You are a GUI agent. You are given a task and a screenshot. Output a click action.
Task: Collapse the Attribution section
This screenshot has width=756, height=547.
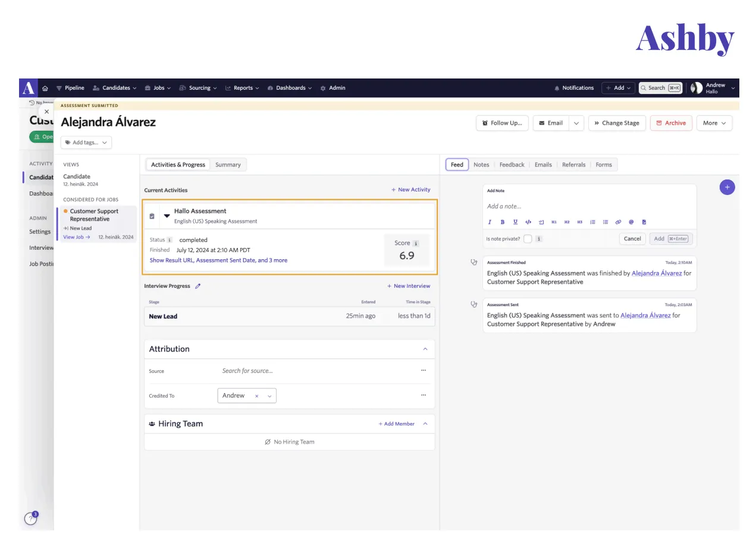pos(425,349)
